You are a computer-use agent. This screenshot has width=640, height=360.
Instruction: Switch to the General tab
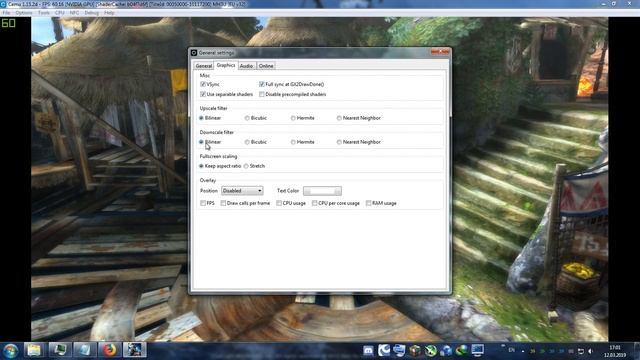coord(203,66)
